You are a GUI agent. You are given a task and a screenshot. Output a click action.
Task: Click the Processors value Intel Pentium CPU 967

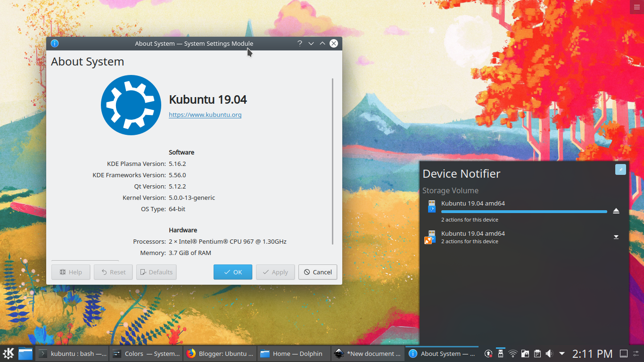[228, 241]
